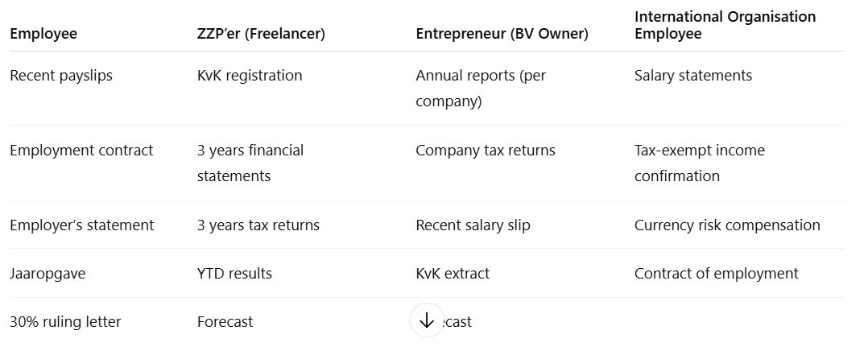Click the 30% ruling letter cell
Screen dimensions: 868x351
65,322
